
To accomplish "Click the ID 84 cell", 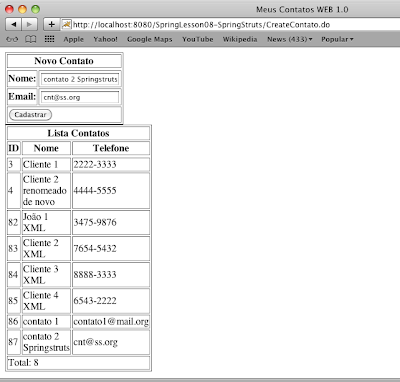I will click(x=14, y=275).
